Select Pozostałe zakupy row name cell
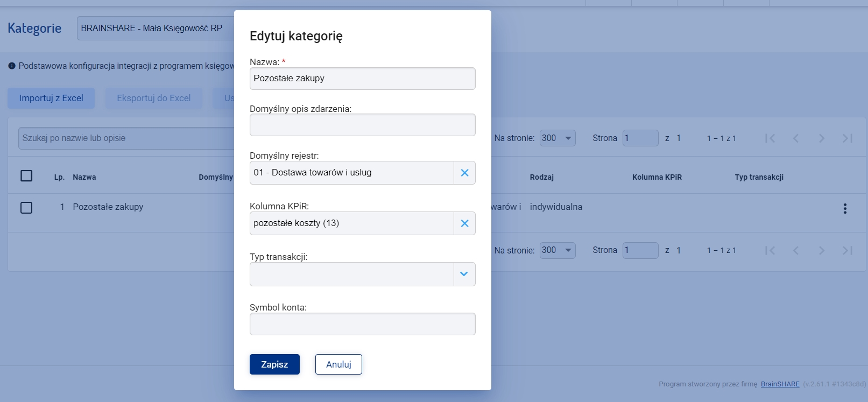The height and width of the screenshot is (402, 868). [108, 207]
